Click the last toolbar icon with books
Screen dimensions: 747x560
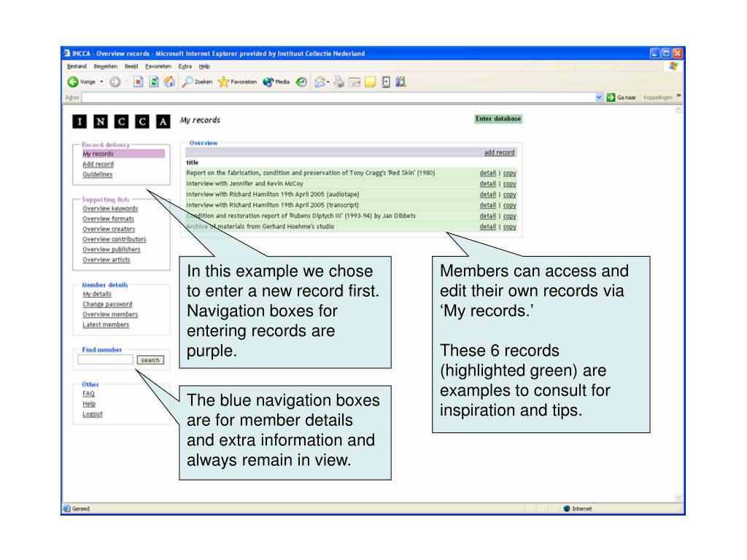400,82
